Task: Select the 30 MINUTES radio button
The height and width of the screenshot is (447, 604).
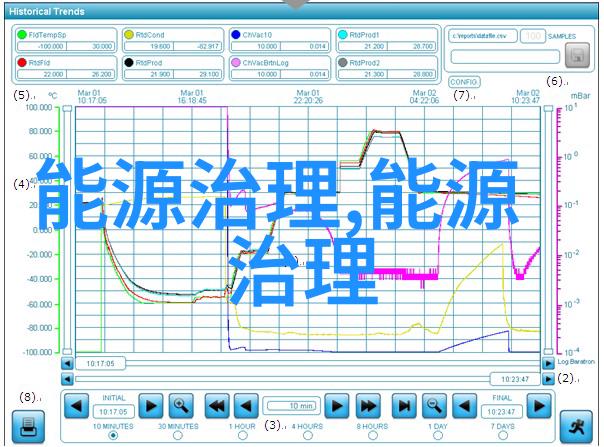Action: click(178, 435)
